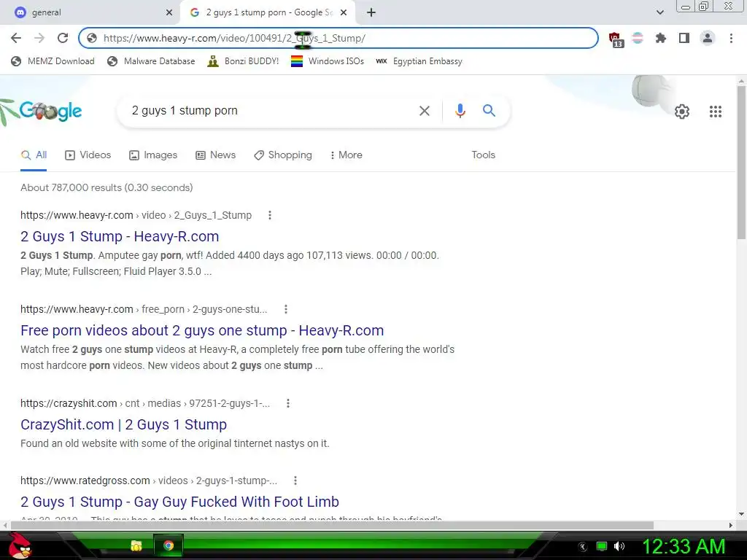Switch to the Images results tab
Screen dimensions: 747x560
153,155
